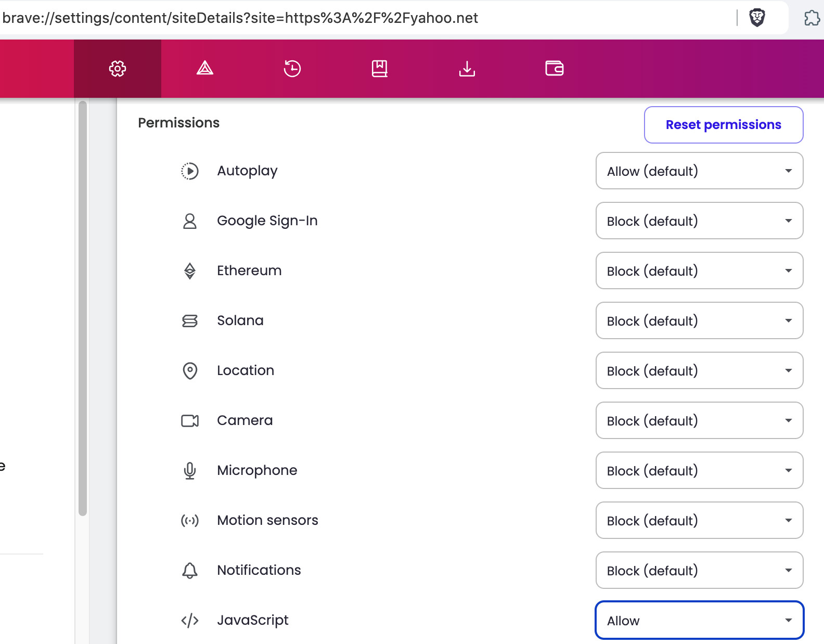Open the Brave Wallet icon
824x644 pixels.
(x=555, y=69)
